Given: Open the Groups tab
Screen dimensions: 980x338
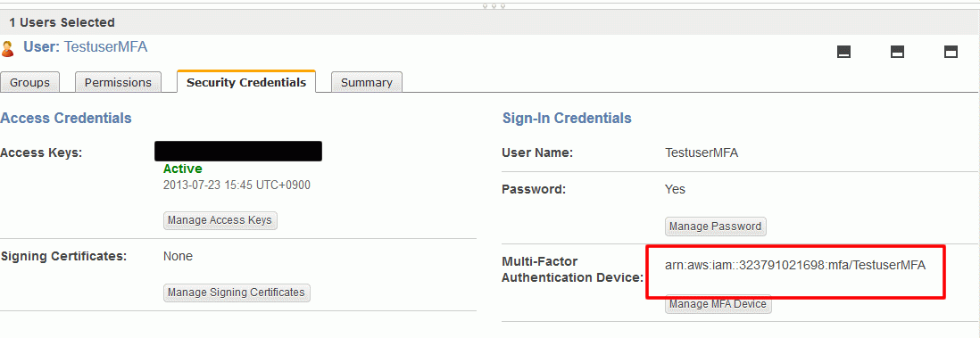Looking at the screenshot, I should tap(29, 82).
